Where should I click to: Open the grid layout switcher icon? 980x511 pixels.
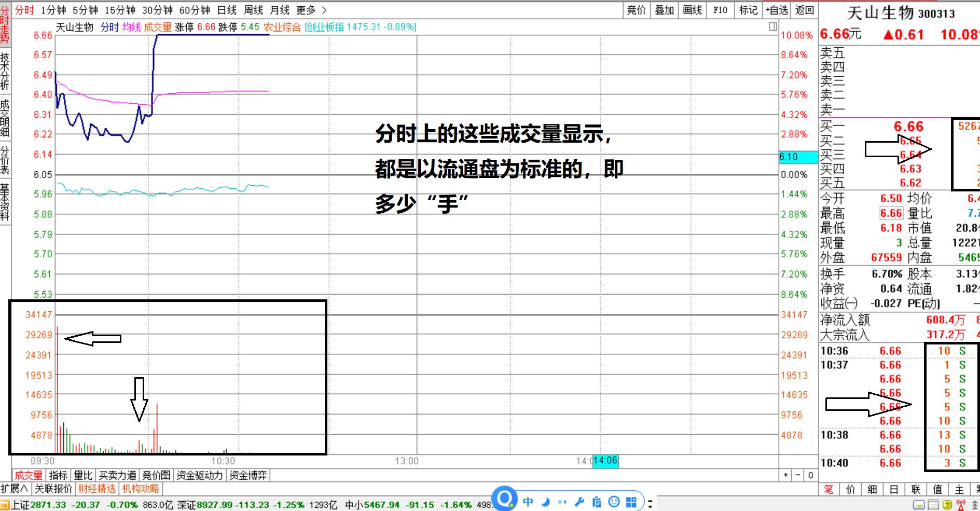click(631, 502)
